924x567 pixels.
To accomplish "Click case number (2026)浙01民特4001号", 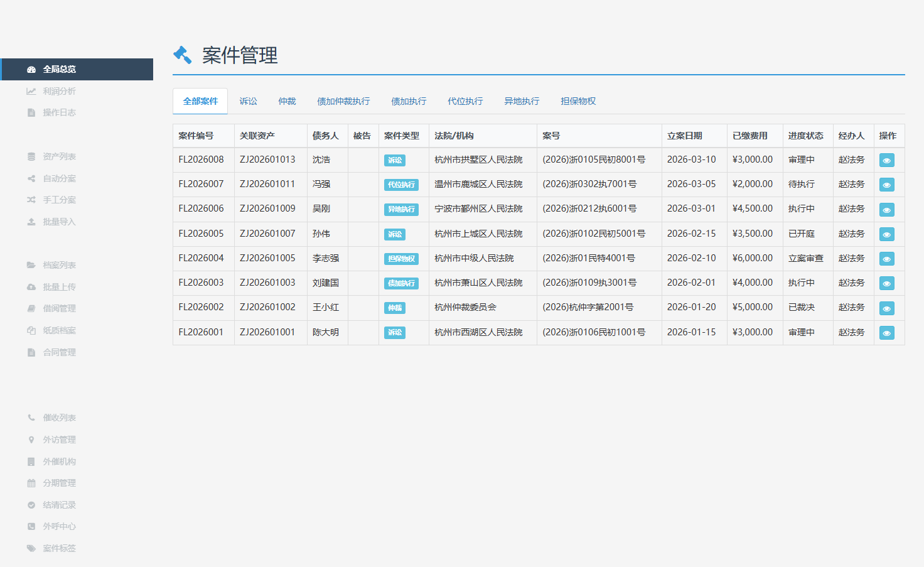I will point(589,258).
